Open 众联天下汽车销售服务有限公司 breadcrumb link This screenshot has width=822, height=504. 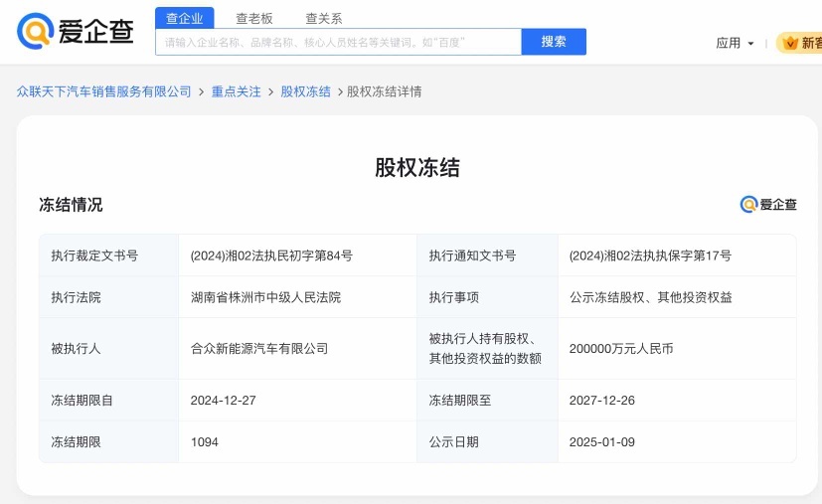(103, 91)
